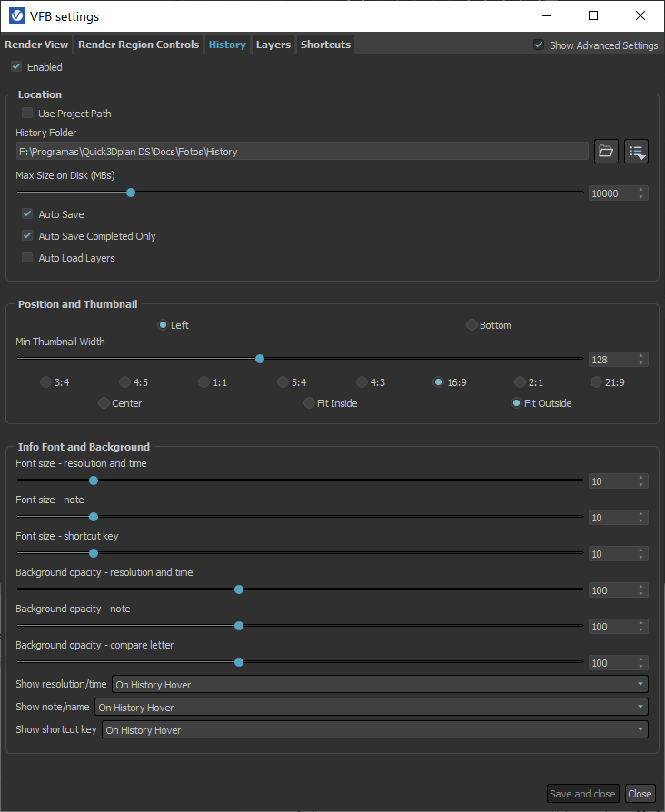Switch to Render Region Controls tab
The image size is (665, 812).
point(138,45)
